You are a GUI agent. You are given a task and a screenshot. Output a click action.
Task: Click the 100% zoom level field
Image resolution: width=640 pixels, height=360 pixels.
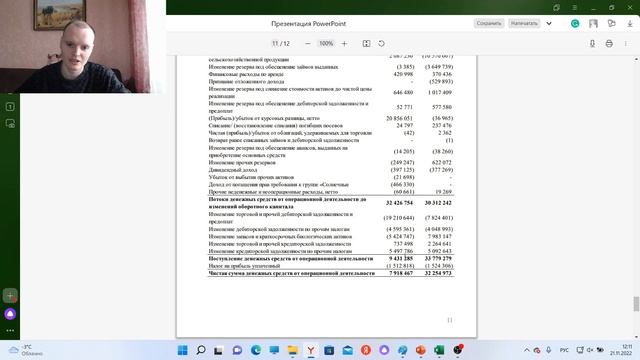click(x=326, y=43)
